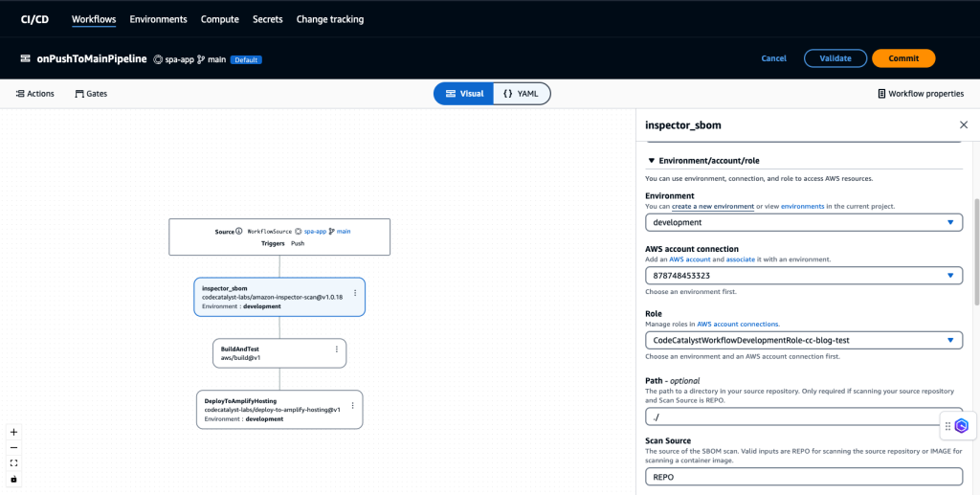Click the main branch label in header

pos(216,59)
